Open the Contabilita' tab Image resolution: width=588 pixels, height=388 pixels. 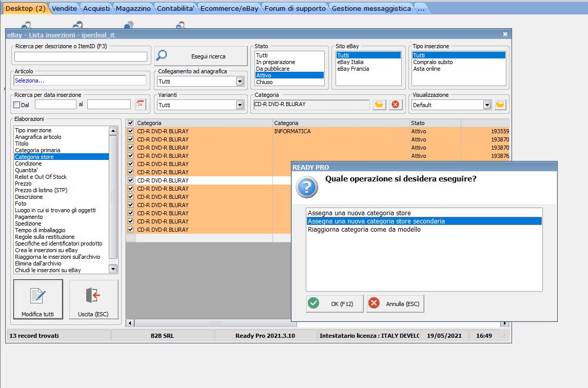coord(175,8)
